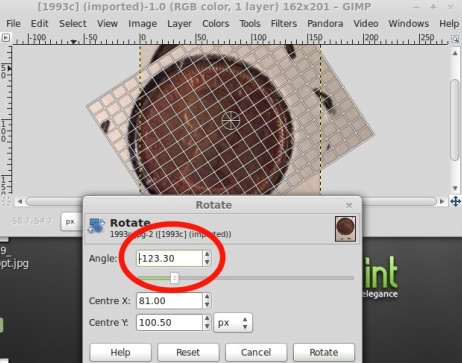Viewport: 462px width, 363px height.
Task: Close the Rotate dialog
Action: (x=349, y=205)
